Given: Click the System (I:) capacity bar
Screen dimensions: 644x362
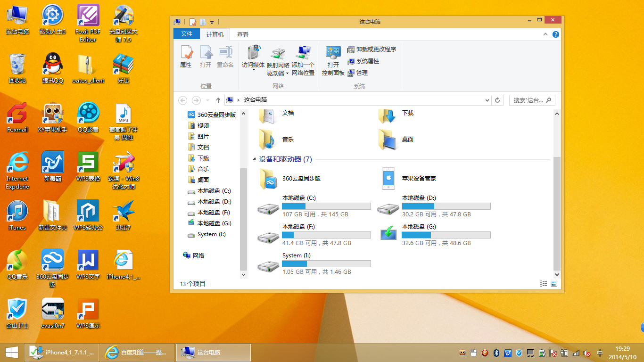Looking at the screenshot, I should point(326,264).
